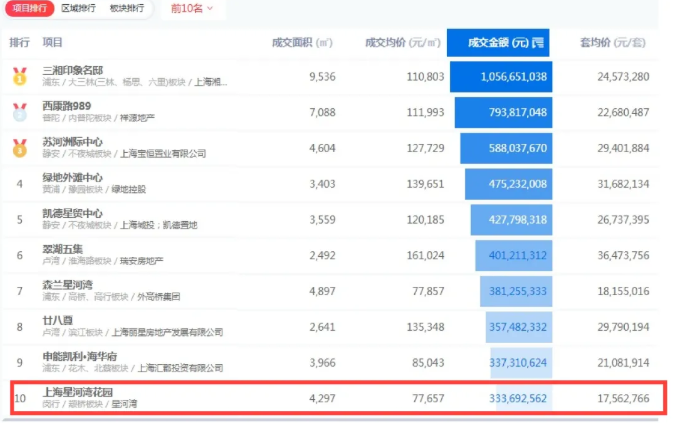The width and height of the screenshot is (673, 427).
Task: Click amount bar 588,037,670
Action: tap(506, 148)
